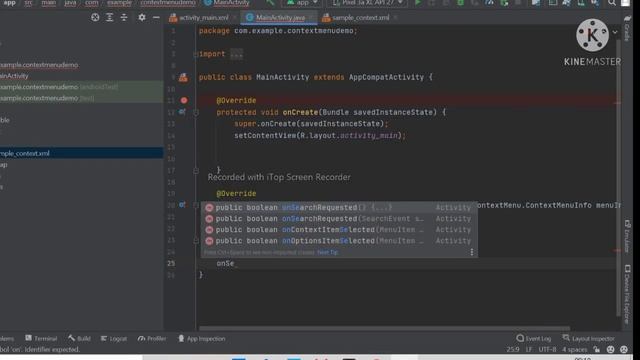The image size is (640, 360).
Task: Expand the folded import statement
Action: click(237, 54)
